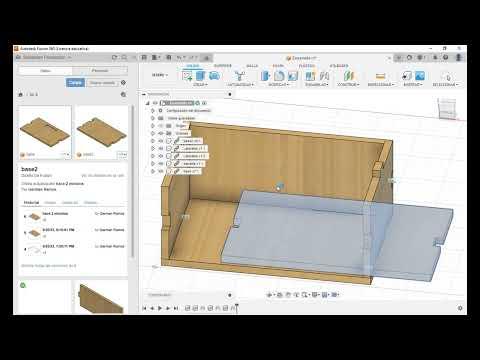Screen dimensions: 480x360
Task: Expand the Ensamblar dropdown menu
Action: click(x=317, y=85)
